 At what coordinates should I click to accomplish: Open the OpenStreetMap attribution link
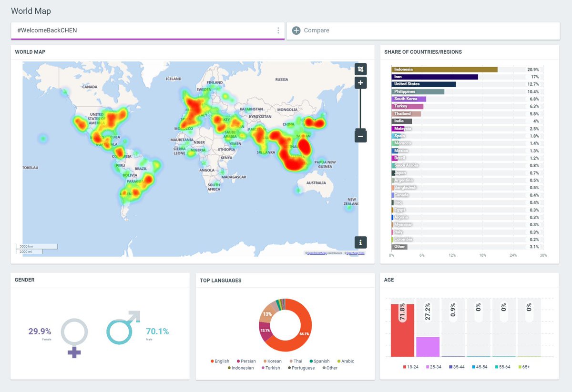317,253
